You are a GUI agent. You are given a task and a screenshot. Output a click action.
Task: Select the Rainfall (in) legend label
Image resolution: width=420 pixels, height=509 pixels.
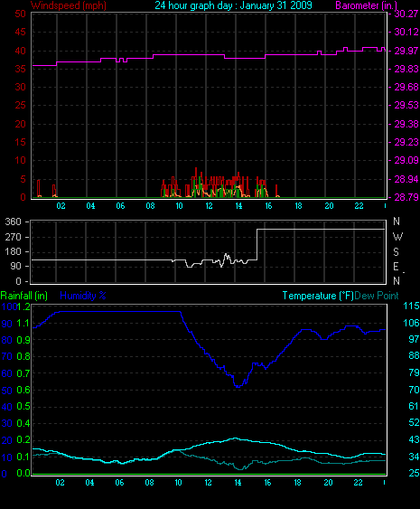coord(24,296)
